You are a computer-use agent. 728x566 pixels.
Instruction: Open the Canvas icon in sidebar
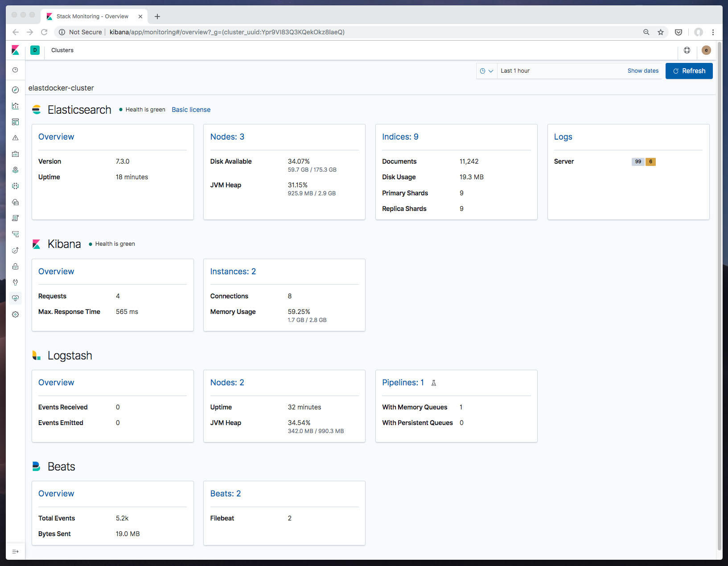(x=15, y=154)
